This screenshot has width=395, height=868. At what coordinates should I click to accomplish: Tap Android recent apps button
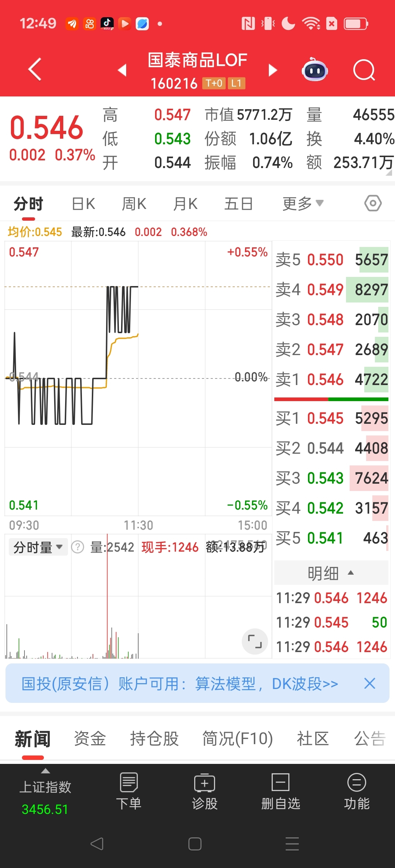click(x=292, y=844)
